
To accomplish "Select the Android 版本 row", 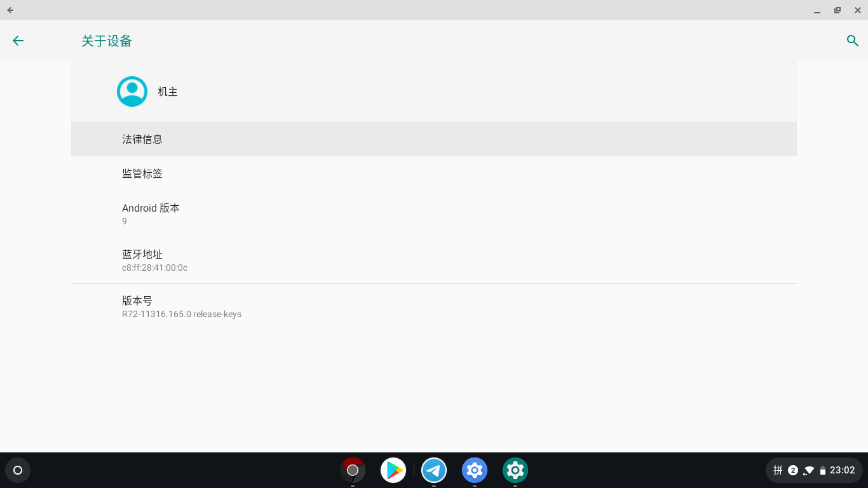I will click(x=434, y=214).
